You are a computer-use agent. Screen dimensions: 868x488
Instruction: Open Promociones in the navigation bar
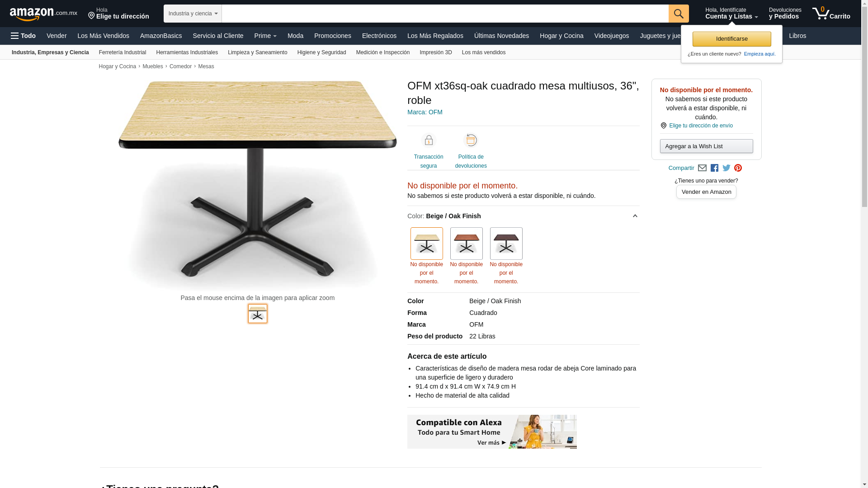click(333, 36)
